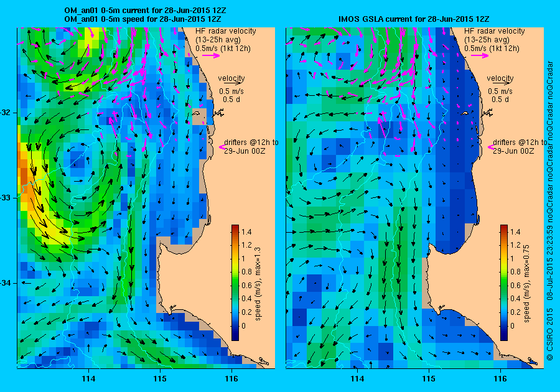Screen dimensions: 560x392
Task: Click '0.5 m/s' under velocity in right map
Action: pyautogui.click(x=500, y=91)
